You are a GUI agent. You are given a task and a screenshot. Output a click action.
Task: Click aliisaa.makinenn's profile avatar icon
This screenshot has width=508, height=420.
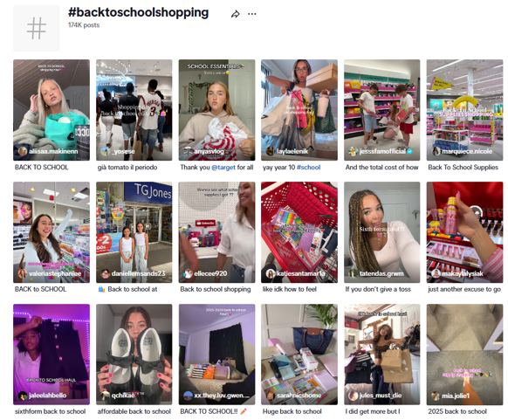point(23,151)
